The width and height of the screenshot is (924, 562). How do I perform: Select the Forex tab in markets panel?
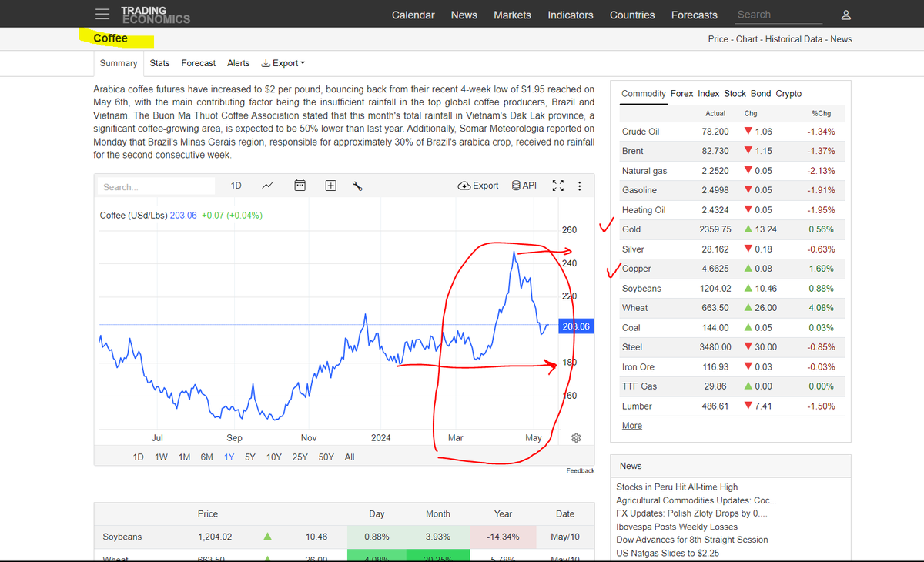tap(682, 93)
